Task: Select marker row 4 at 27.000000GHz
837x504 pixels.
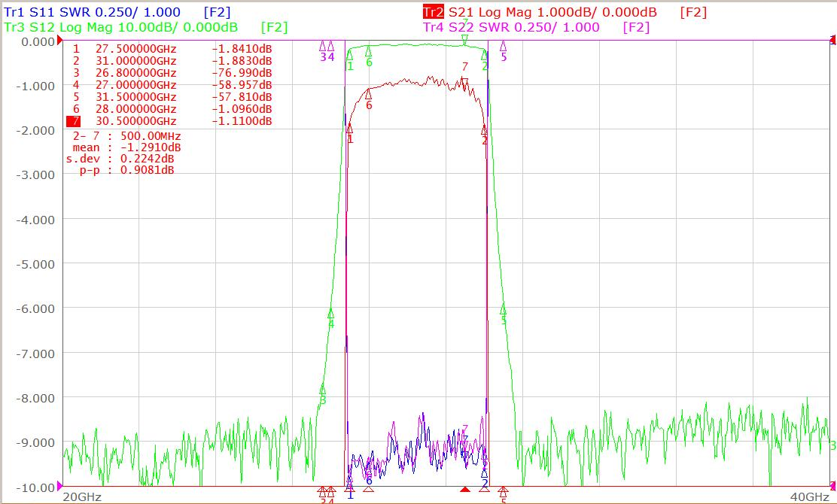Action: coord(172,85)
